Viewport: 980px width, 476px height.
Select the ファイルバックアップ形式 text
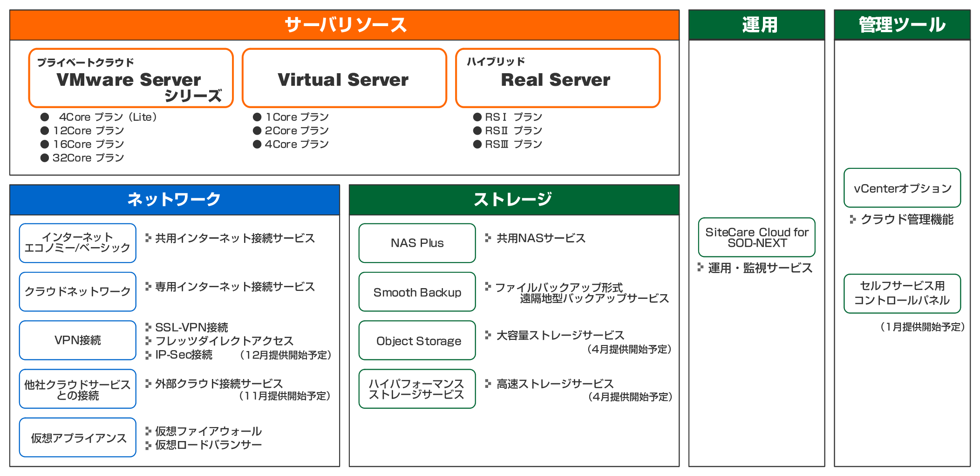[x=559, y=287]
